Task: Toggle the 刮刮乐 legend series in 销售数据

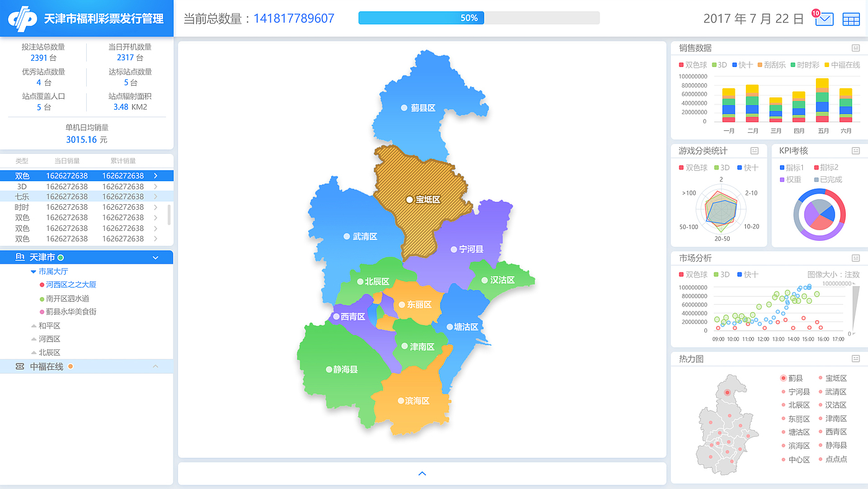Action: (x=771, y=65)
